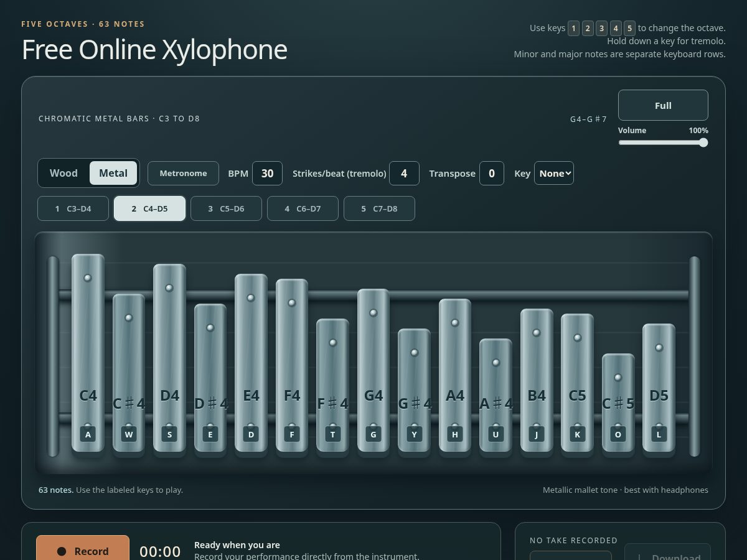Click the Full view button

663,105
